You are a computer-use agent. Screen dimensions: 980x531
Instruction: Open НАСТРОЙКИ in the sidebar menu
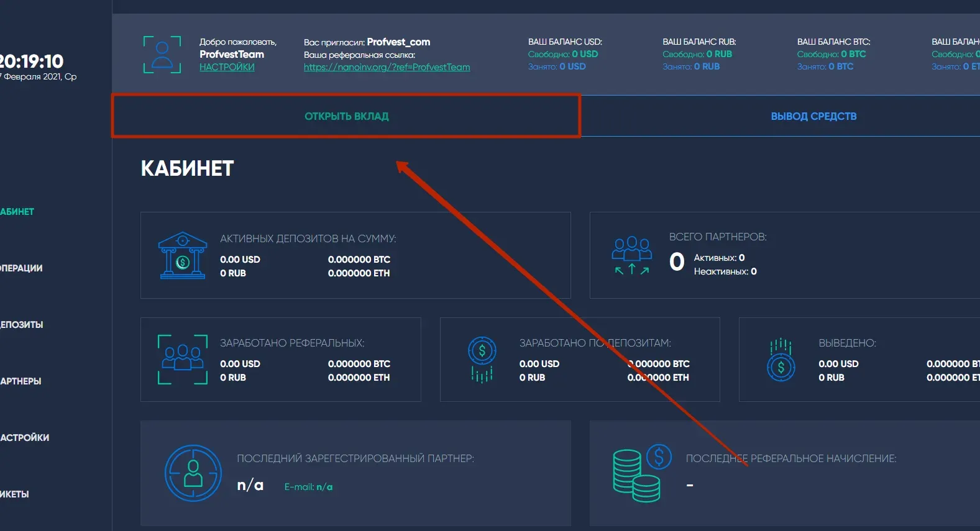(24, 438)
